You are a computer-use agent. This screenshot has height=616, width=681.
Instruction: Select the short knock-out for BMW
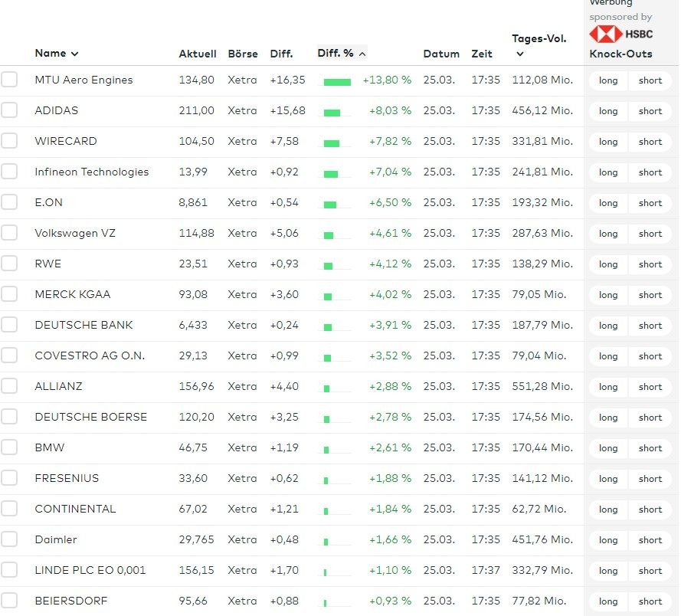point(650,448)
